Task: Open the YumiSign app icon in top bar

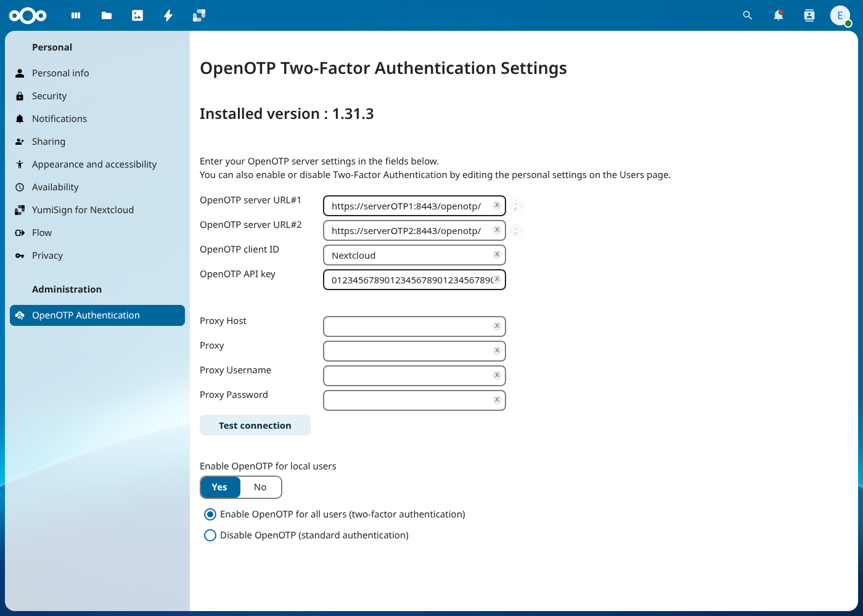Action: [199, 15]
